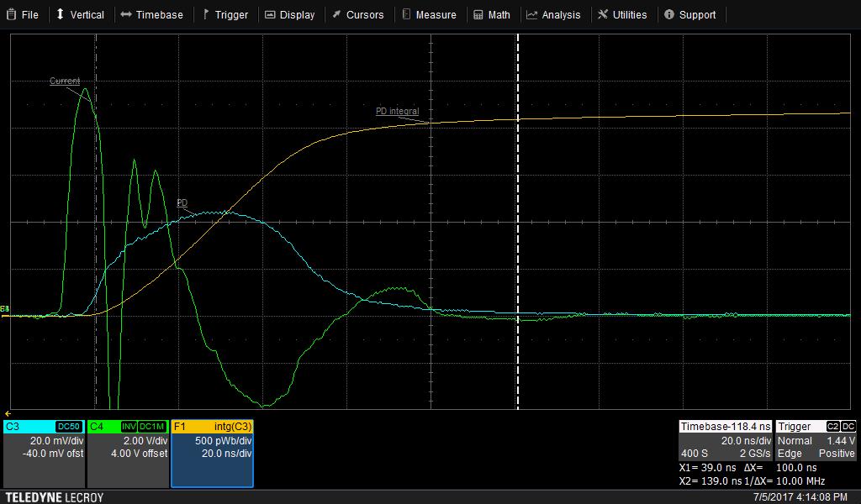
Task: Open the Math menu
Action: point(492,15)
